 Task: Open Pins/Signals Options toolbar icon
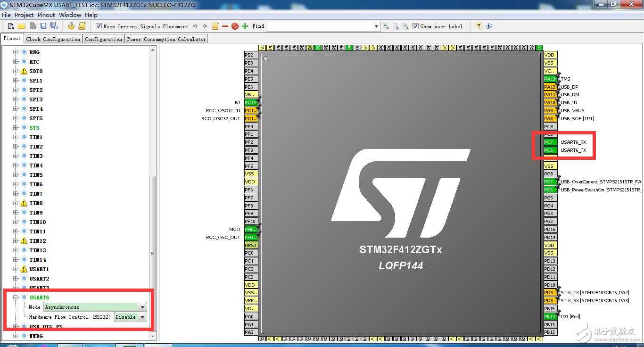click(x=215, y=26)
